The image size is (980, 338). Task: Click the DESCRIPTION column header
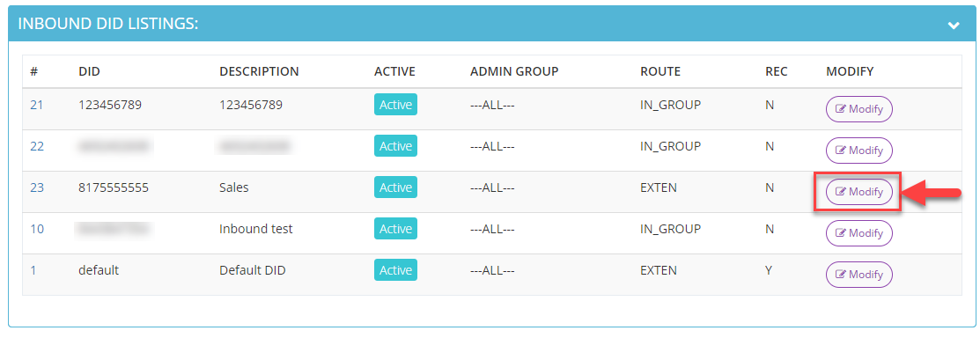259,72
